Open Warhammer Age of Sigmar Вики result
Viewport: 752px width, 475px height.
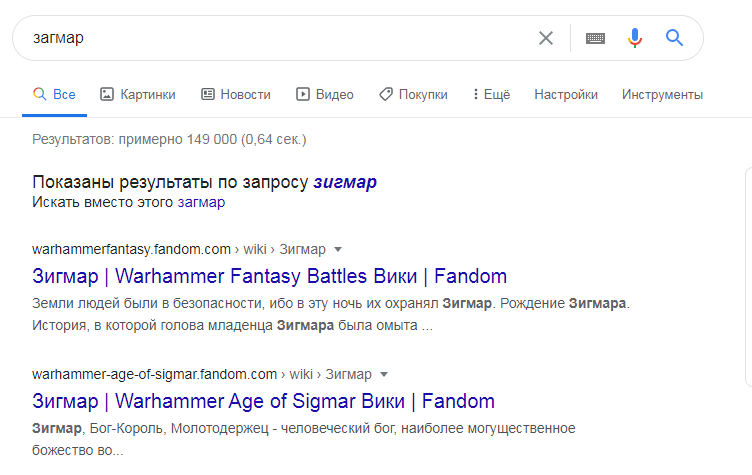click(x=263, y=402)
